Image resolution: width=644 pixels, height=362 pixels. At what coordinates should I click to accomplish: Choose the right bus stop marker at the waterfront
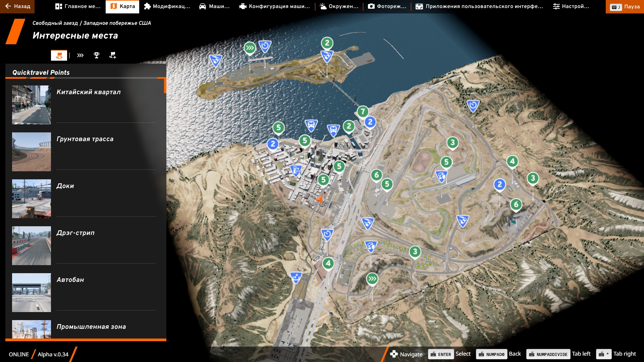coord(333,130)
